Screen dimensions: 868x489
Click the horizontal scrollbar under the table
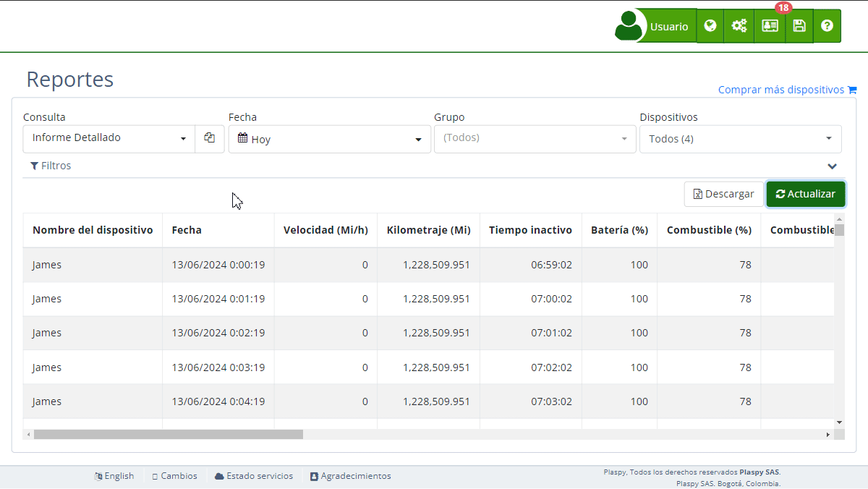tap(168, 435)
